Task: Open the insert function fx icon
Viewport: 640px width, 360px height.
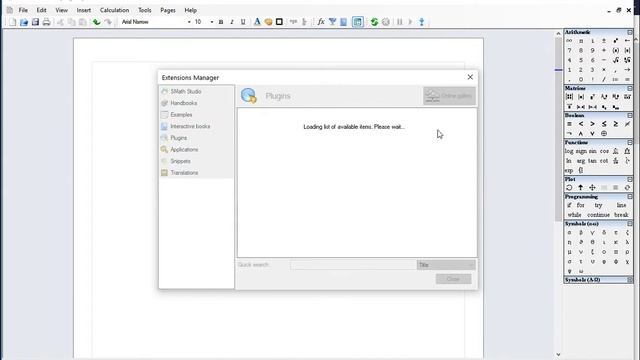Action: pos(321,22)
